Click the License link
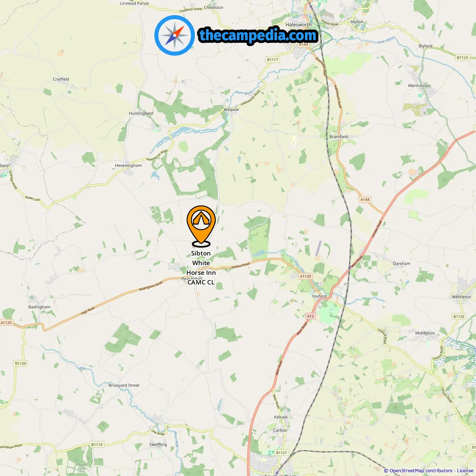Screen dimensions: 476x476 (465, 471)
